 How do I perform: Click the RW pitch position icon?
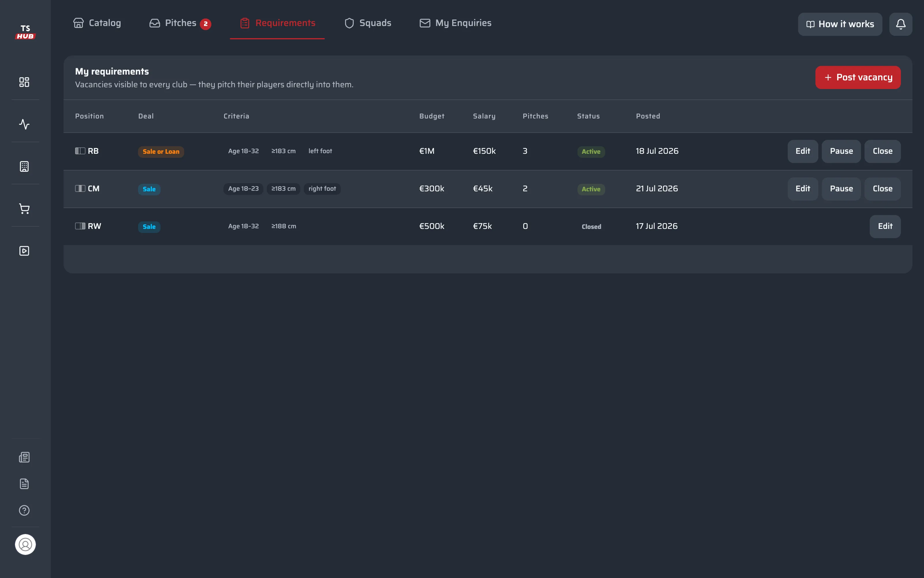[80, 226]
